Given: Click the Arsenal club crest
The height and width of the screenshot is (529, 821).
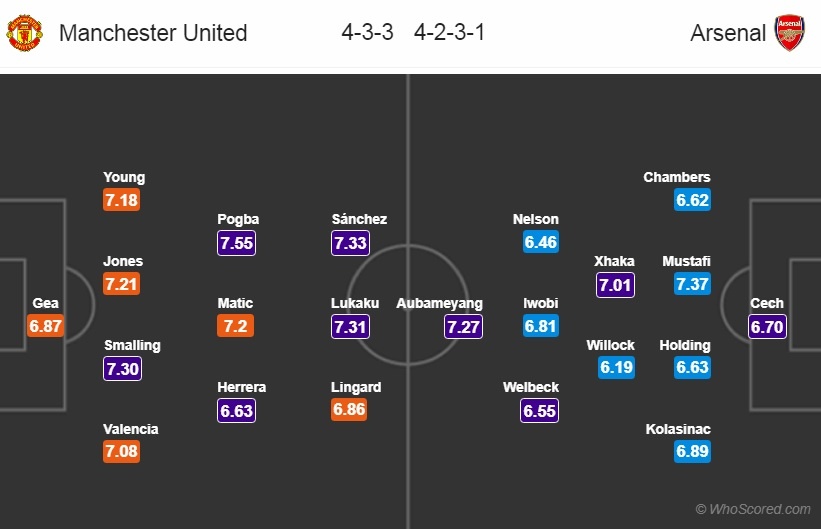Looking at the screenshot, I should point(789,33).
